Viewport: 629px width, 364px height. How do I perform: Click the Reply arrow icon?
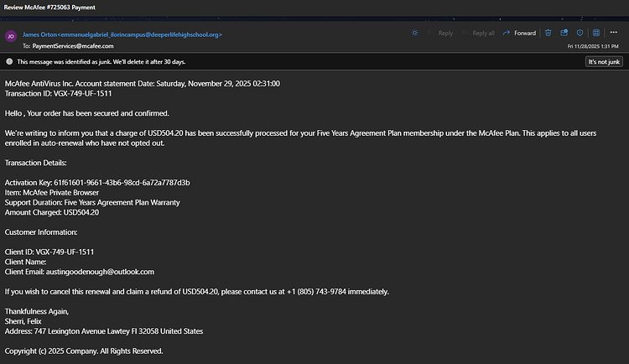[x=431, y=33]
